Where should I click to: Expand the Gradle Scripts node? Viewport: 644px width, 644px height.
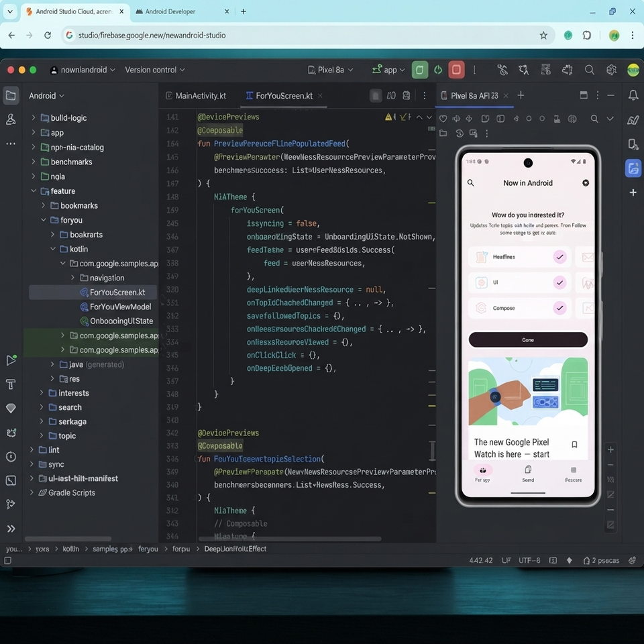click(x=32, y=492)
